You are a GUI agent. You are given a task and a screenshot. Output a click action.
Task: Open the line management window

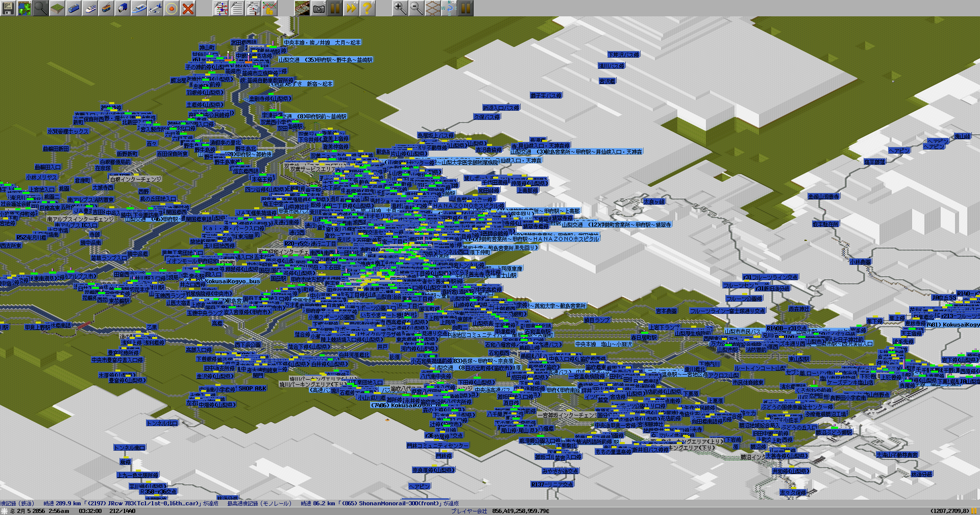tap(220, 8)
